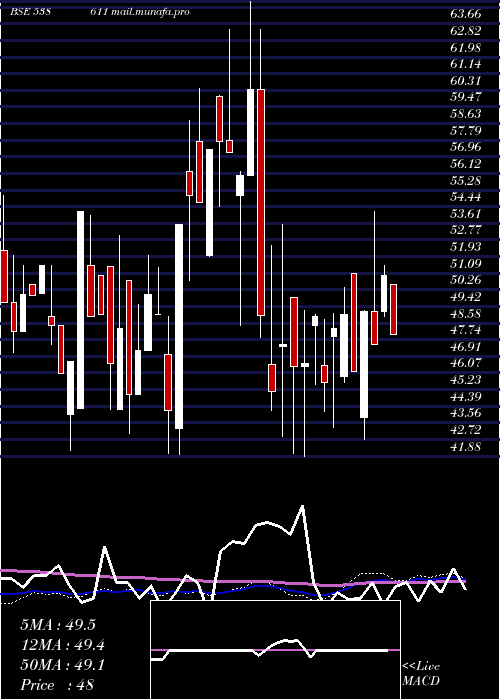This screenshot has width=500, height=700.
Task: Click the BSE 538 ticker label
Action: [x=30, y=12]
